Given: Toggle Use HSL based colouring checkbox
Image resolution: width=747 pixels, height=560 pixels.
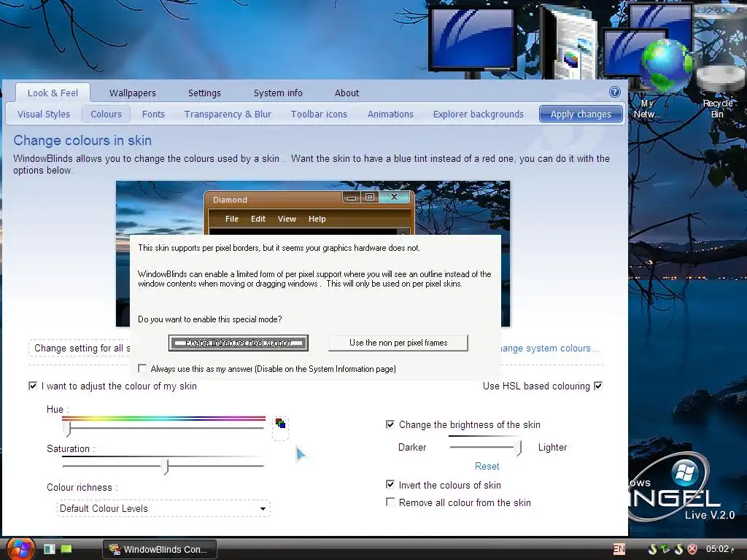Looking at the screenshot, I should 598,386.
